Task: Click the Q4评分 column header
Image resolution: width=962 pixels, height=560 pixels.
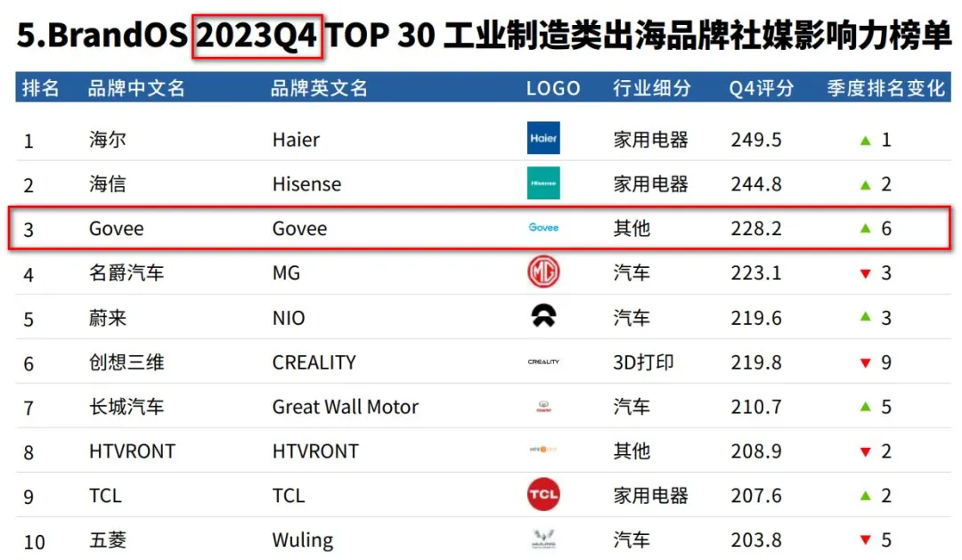Action: point(762,88)
